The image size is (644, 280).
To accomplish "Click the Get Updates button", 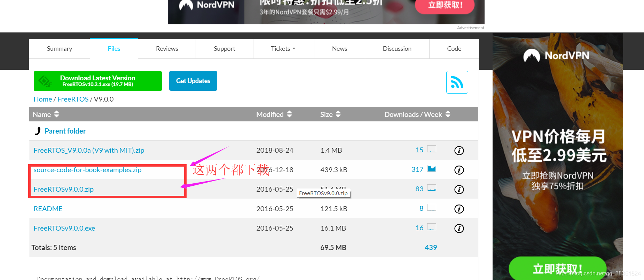I will tap(193, 81).
